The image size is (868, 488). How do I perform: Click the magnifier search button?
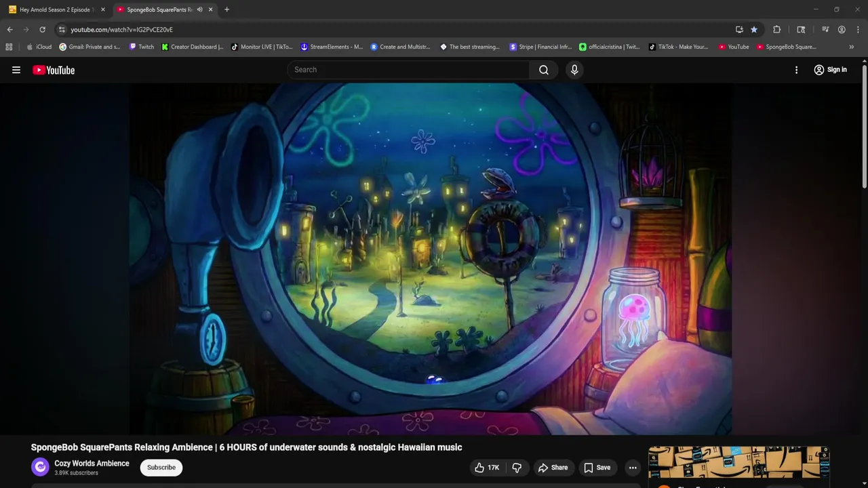(544, 70)
